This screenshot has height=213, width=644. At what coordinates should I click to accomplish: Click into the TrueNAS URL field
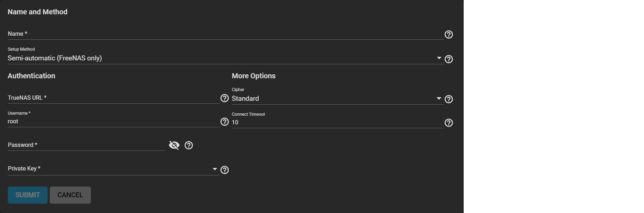(x=114, y=98)
